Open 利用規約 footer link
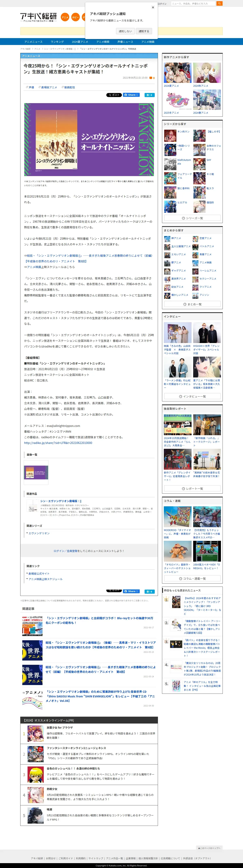243x868 pixels. click(x=81, y=858)
